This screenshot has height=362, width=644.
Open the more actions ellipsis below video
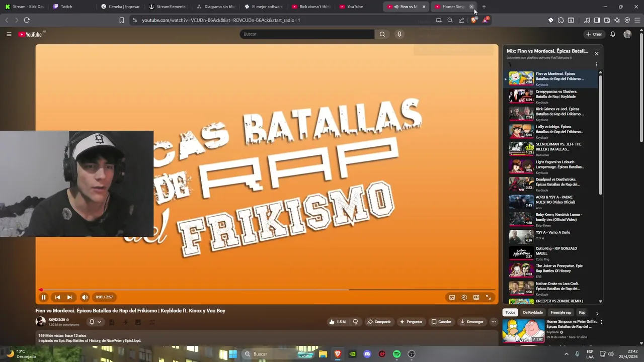pyautogui.click(x=494, y=322)
